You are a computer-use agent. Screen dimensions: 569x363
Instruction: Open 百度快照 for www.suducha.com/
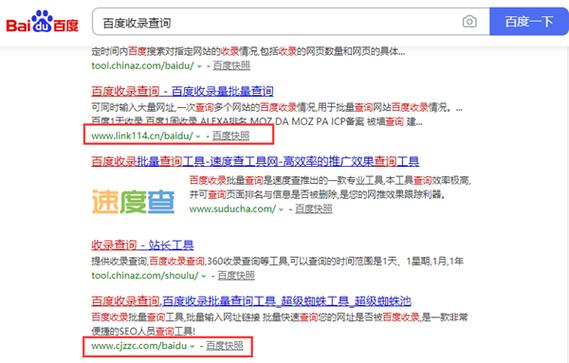pos(314,209)
